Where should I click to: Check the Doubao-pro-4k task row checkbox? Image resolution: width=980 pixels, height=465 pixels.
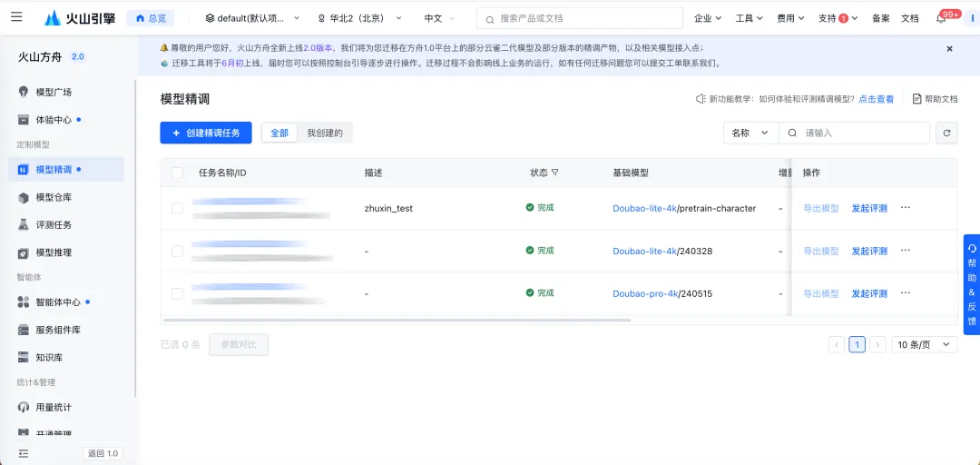178,292
